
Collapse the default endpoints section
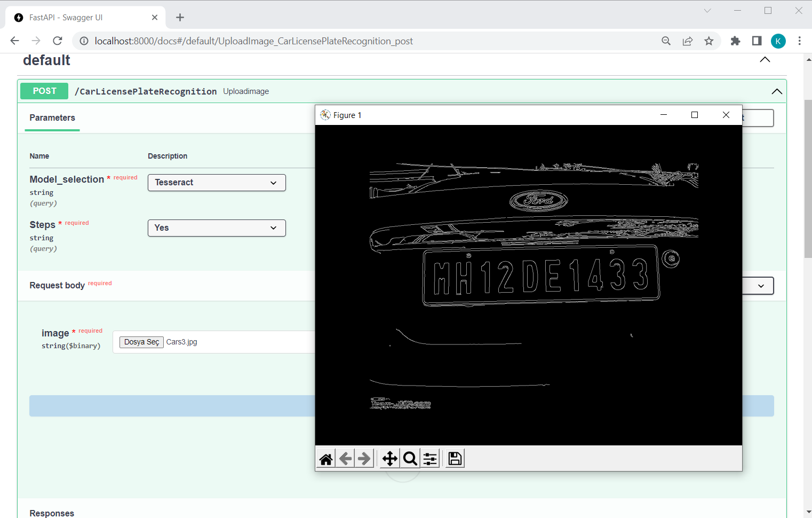pos(765,60)
